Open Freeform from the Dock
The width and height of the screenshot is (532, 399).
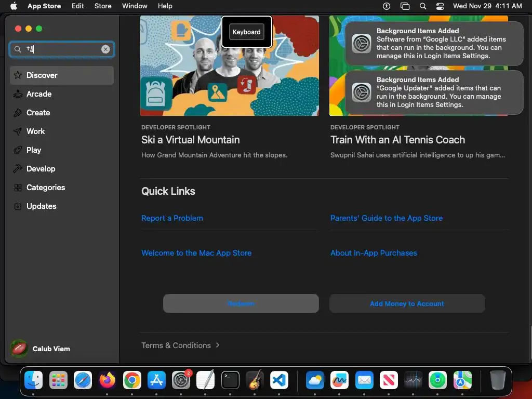click(x=339, y=380)
